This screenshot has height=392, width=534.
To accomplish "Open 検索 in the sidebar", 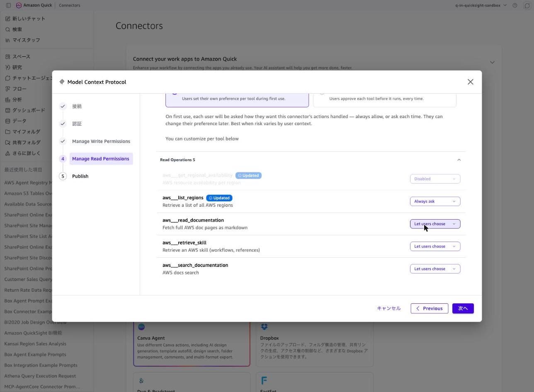I will 17,29.
